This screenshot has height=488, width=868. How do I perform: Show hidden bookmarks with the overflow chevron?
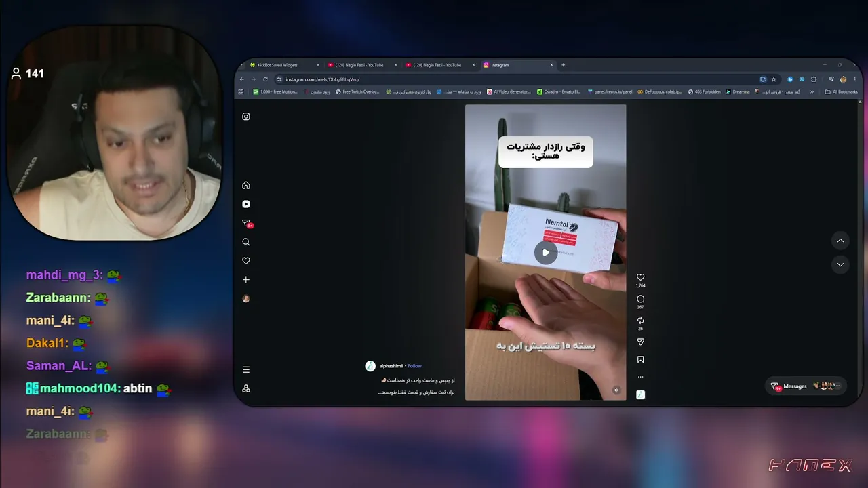click(x=812, y=91)
